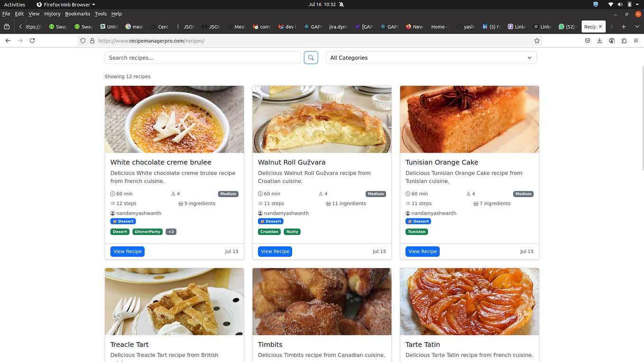Click the Nutty tag
644x362 pixels.
[292, 232]
